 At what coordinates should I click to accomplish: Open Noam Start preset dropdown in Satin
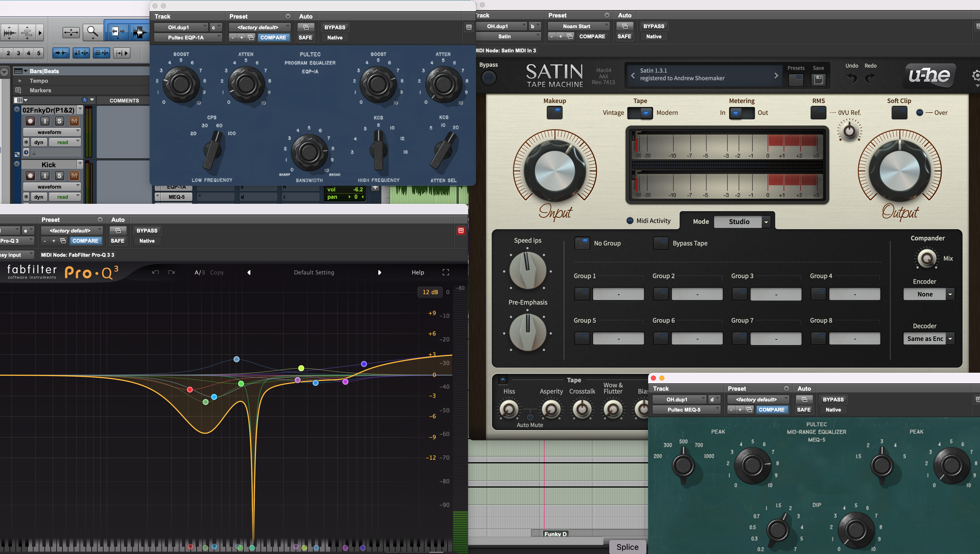pos(579,26)
